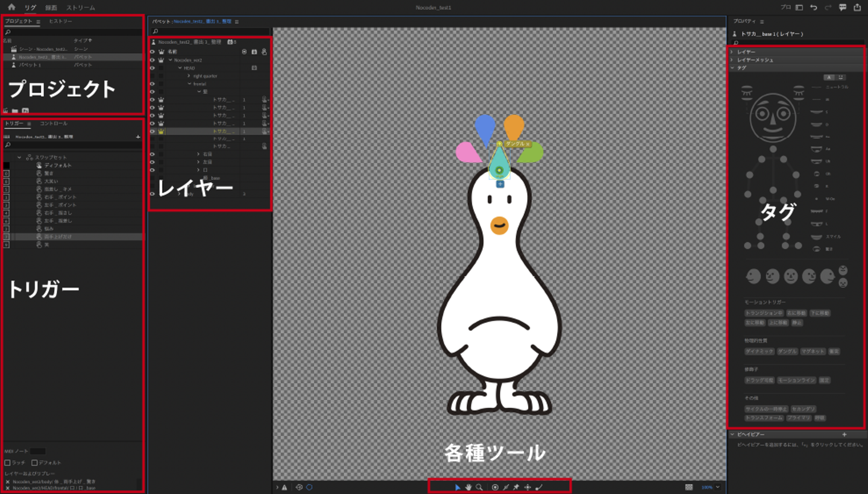868x494 pixels.
Task: Expand the right quarter layer group
Action: pyautogui.click(x=189, y=76)
